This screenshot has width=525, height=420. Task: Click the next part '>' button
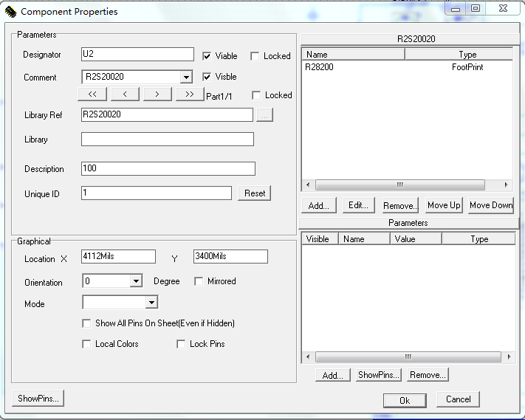[157, 94]
